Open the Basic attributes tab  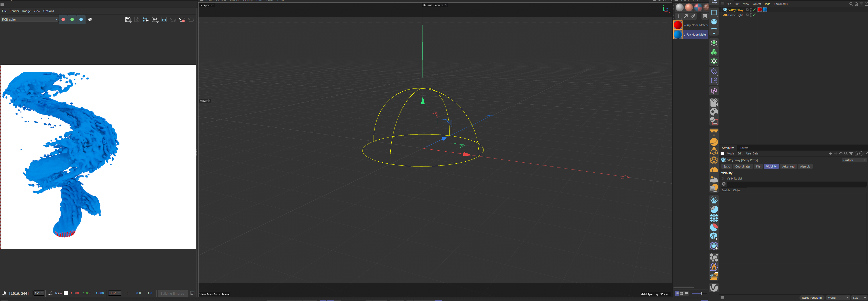coord(727,167)
